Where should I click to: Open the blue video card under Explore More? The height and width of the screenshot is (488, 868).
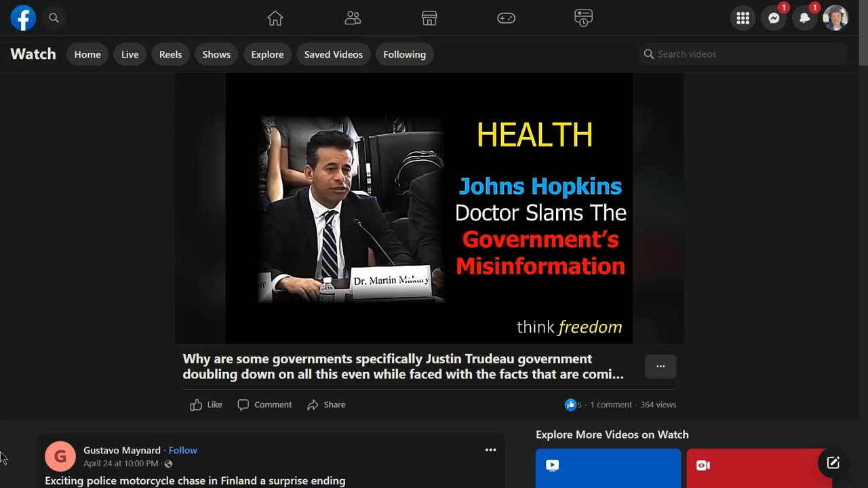(x=608, y=468)
